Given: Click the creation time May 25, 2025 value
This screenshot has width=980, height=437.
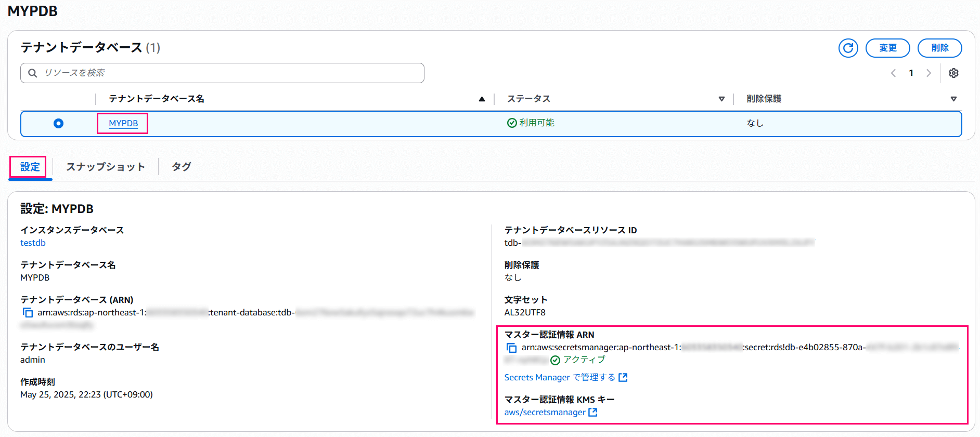Looking at the screenshot, I should coord(86,394).
